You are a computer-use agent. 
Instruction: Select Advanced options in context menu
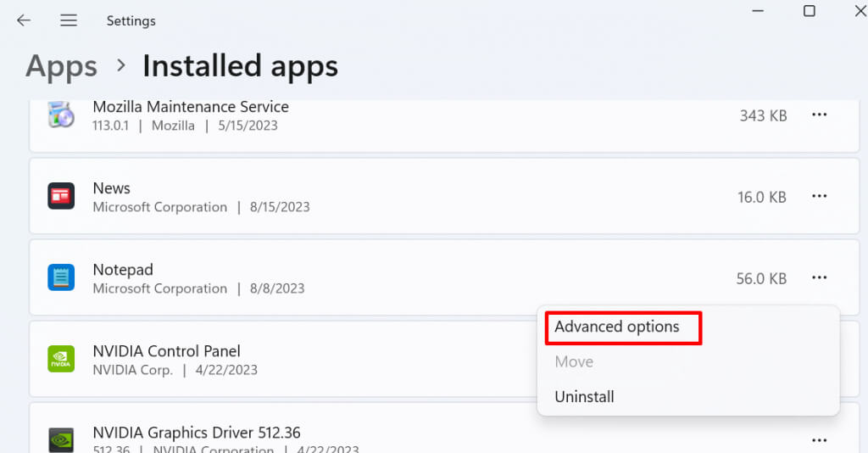click(617, 327)
